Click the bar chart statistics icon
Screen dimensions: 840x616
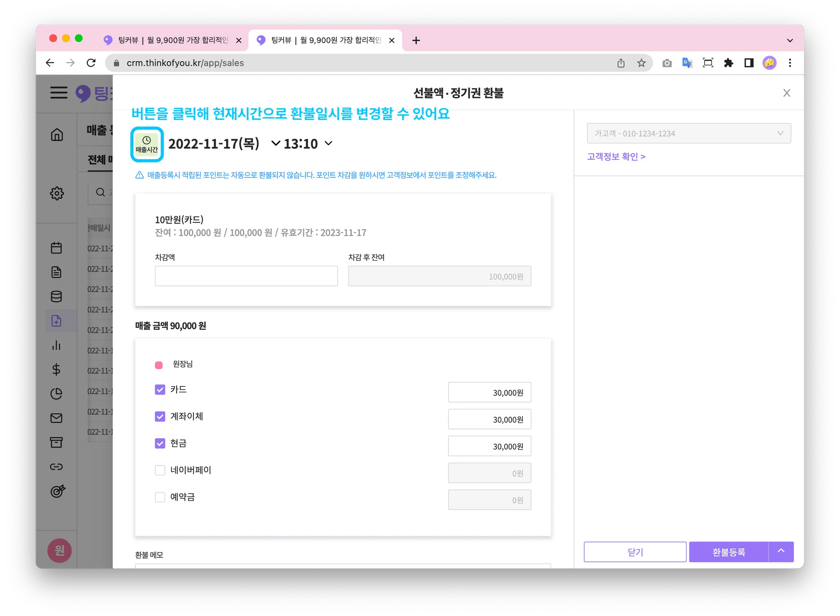click(57, 345)
